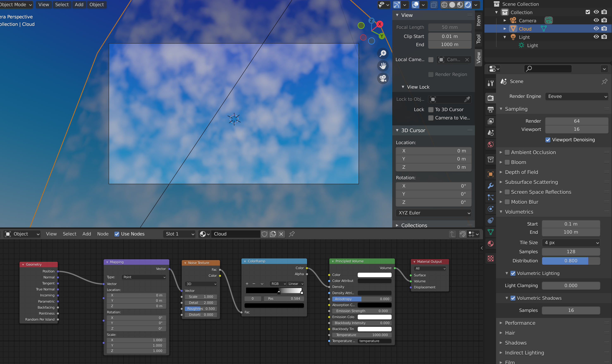The width and height of the screenshot is (612, 364).
Task: Uncheck Use Nodes
Action: click(x=117, y=234)
